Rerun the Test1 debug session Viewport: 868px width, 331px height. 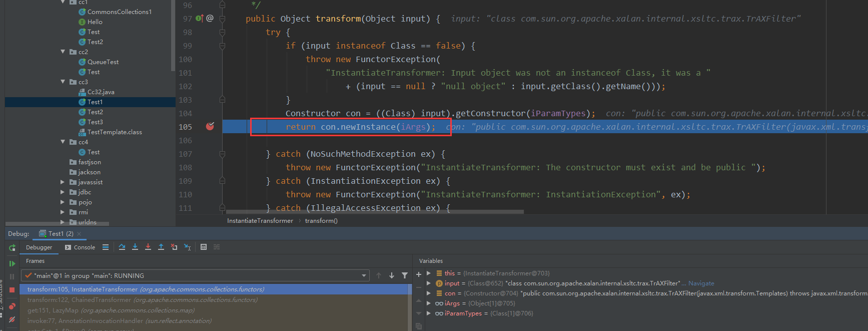pyautogui.click(x=12, y=248)
